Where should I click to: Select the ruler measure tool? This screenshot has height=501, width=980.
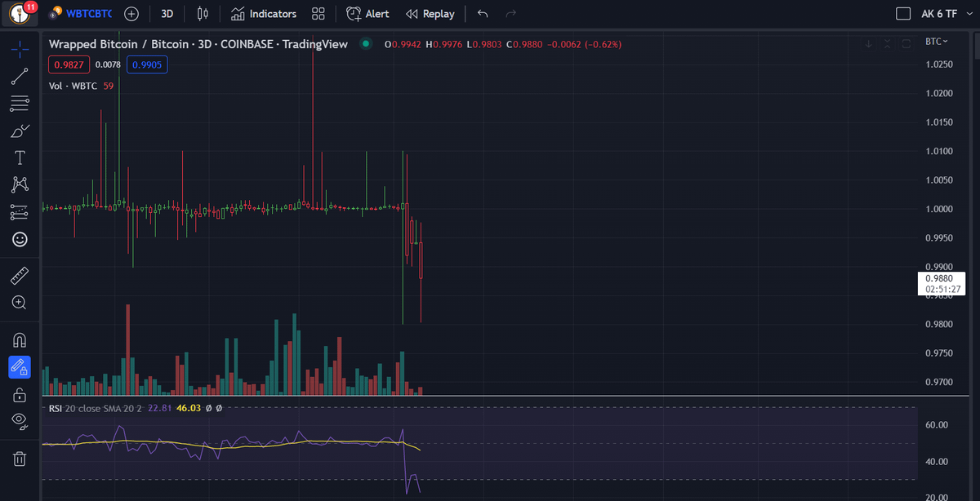tap(20, 275)
